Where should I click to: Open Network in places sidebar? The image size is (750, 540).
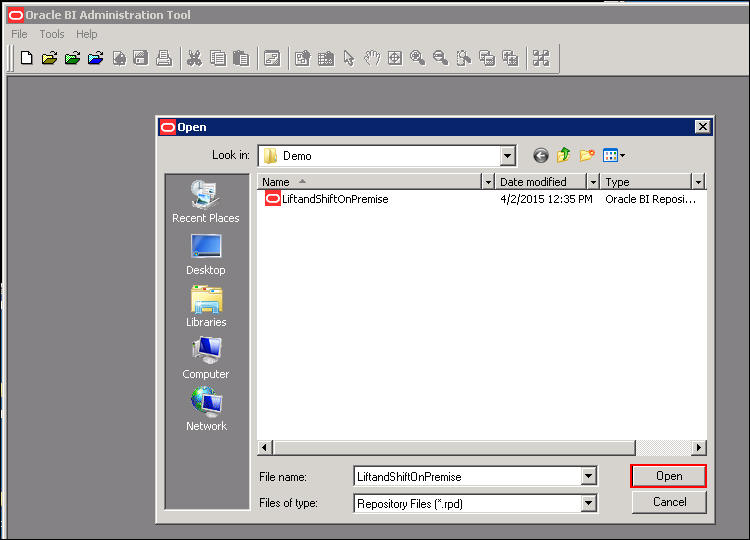click(x=206, y=409)
